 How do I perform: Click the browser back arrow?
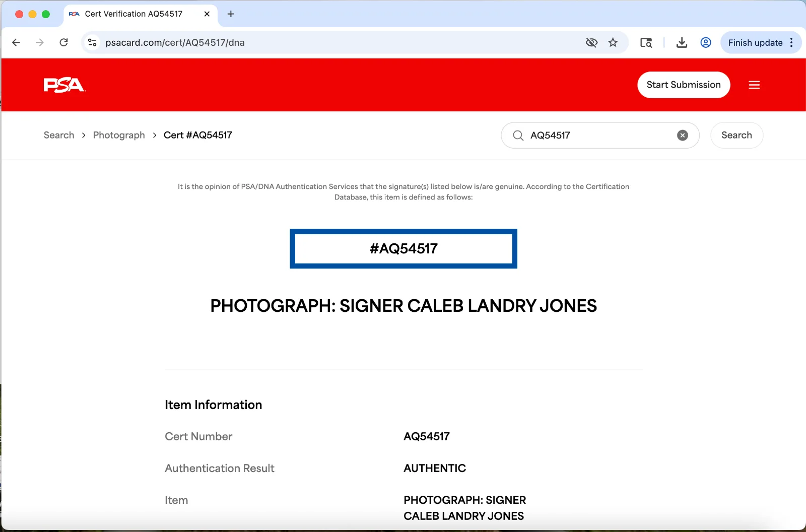(16, 43)
